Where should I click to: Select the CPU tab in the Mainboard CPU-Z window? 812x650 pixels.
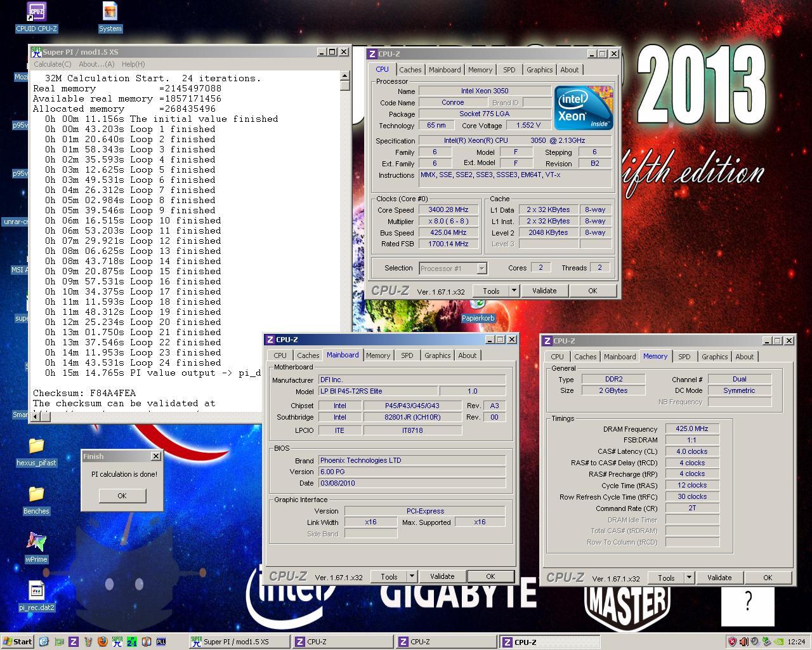280,355
